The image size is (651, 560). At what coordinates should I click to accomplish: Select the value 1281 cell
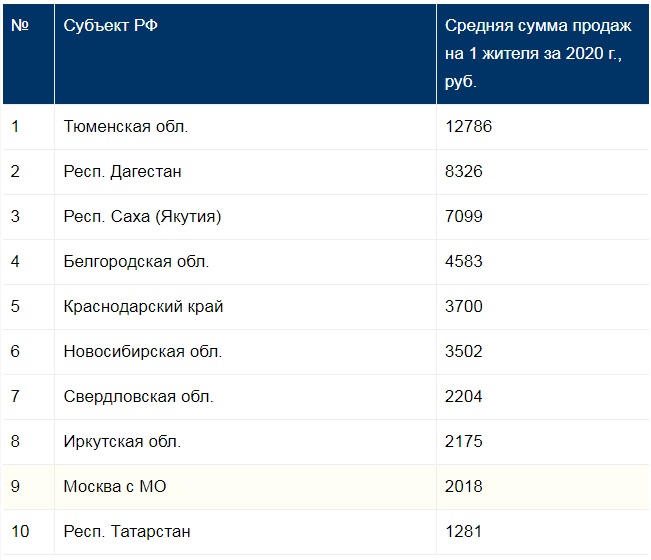pos(464,532)
